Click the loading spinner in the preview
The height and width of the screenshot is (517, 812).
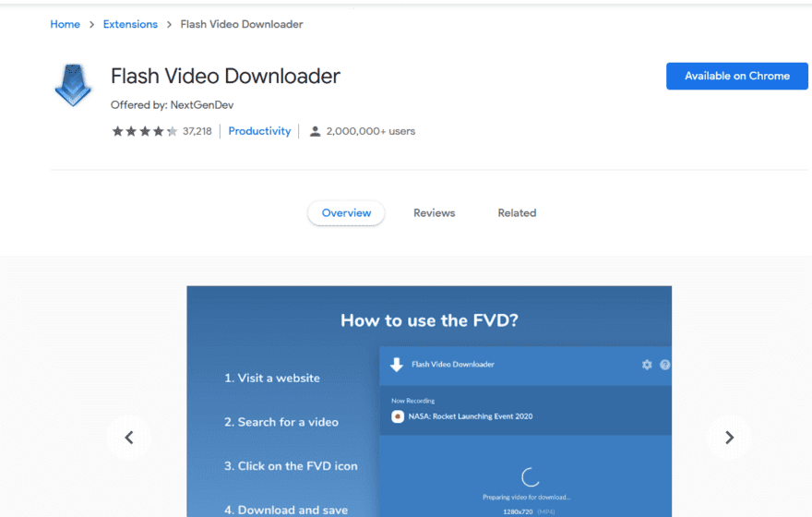[x=531, y=477]
